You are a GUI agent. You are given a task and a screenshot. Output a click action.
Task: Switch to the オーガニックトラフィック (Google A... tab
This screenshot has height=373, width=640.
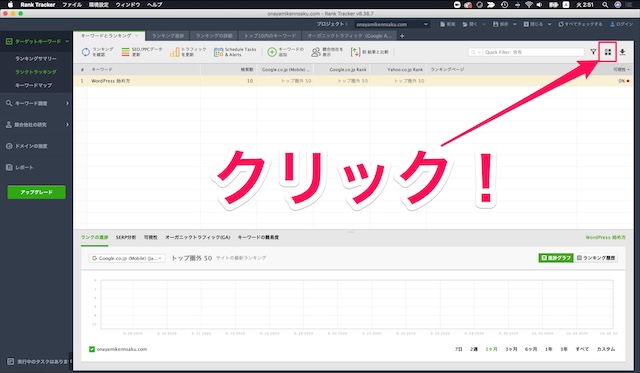click(x=349, y=36)
